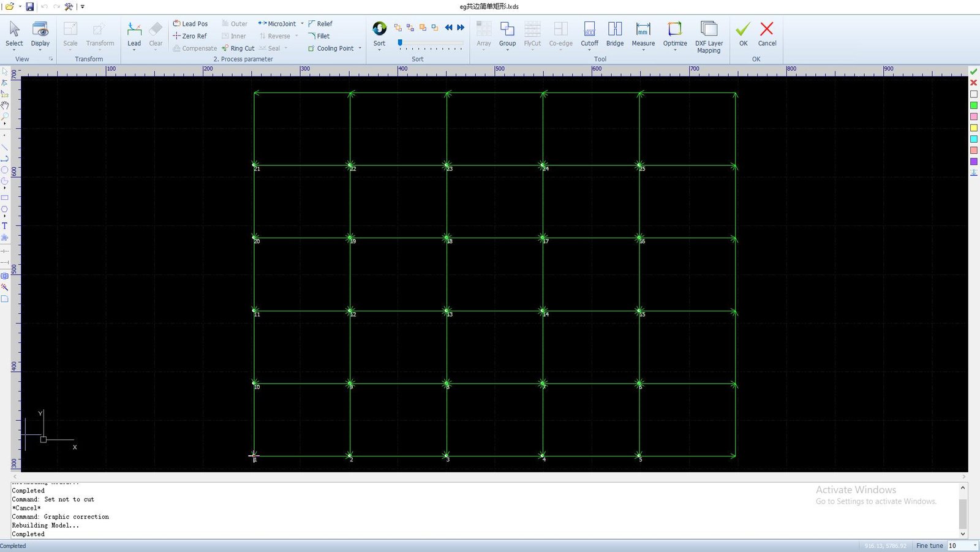Adjust the sort simulation slider handle
Image resolution: width=980 pixels, height=552 pixels.
coord(400,43)
